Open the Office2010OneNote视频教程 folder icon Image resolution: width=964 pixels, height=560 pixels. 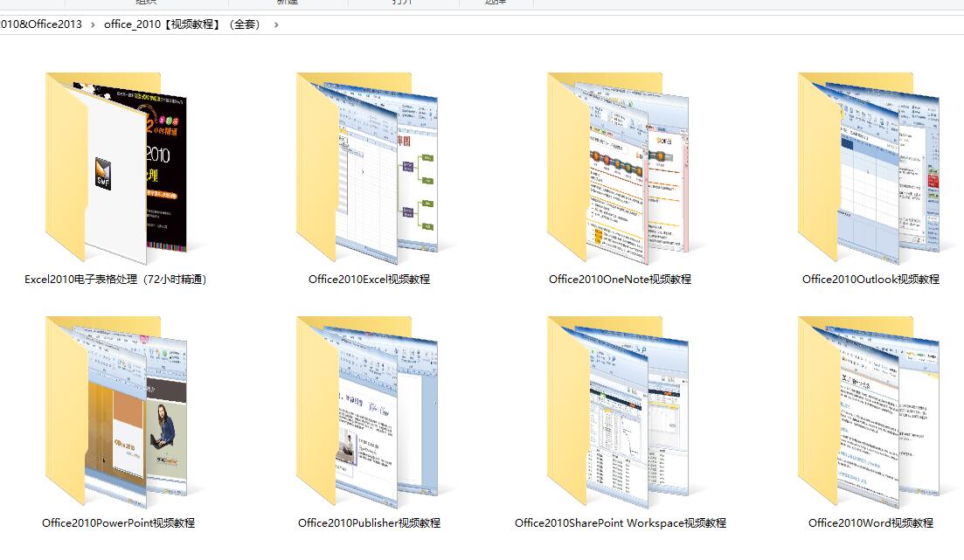(x=619, y=168)
